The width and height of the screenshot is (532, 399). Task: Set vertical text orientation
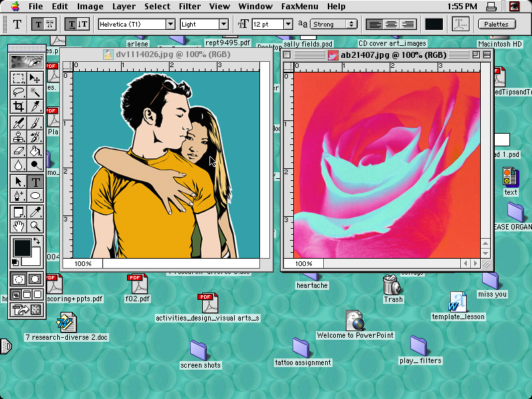click(83, 25)
